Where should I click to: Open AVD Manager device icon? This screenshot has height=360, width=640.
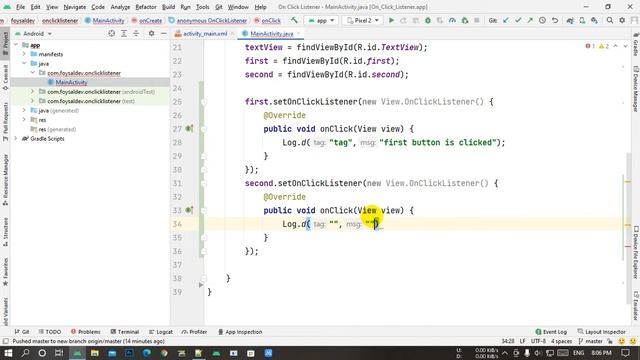click(582, 20)
